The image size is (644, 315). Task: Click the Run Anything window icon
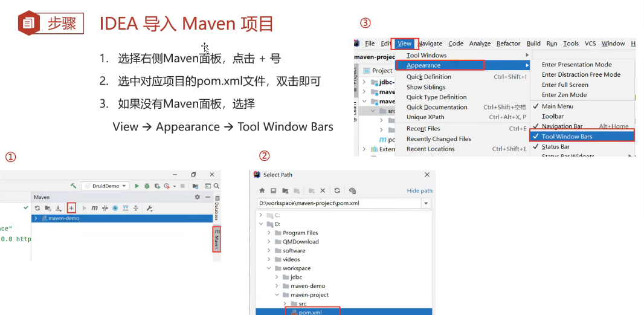[208, 186]
